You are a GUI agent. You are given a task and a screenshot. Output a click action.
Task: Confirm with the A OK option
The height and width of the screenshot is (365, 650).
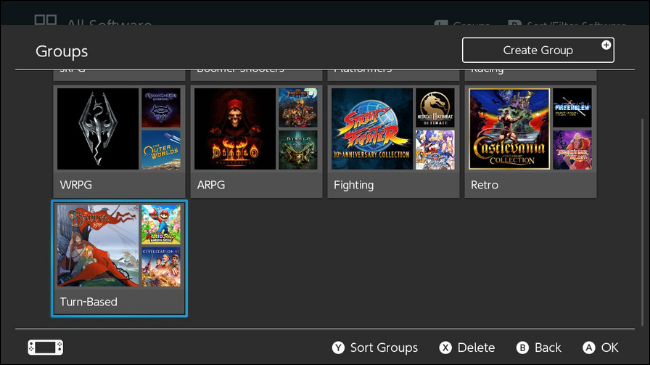[601, 348]
